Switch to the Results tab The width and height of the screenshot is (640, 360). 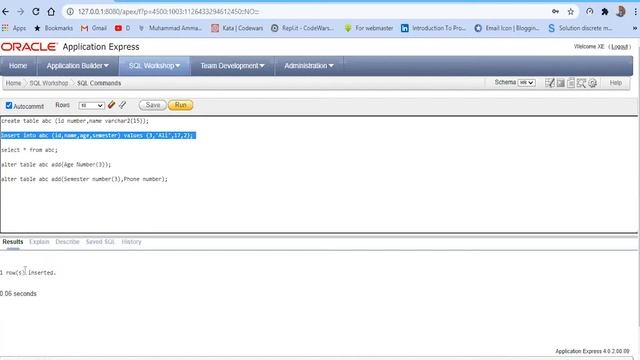point(13,242)
